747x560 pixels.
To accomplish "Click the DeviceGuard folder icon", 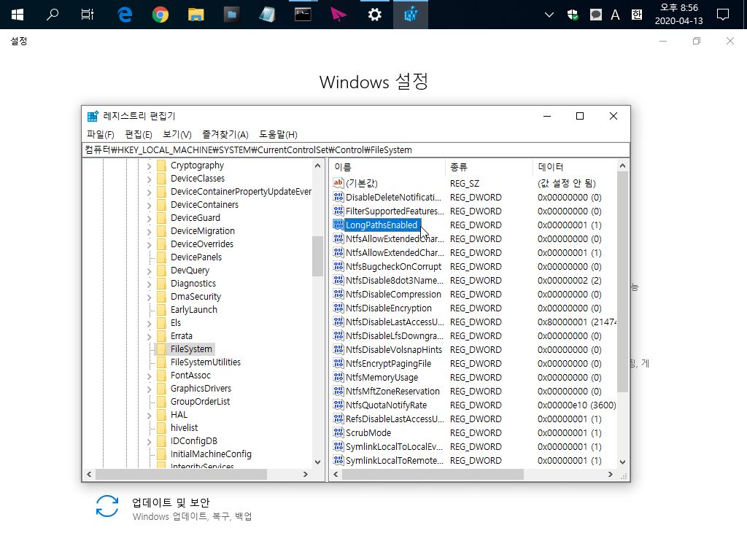I will point(161,217).
